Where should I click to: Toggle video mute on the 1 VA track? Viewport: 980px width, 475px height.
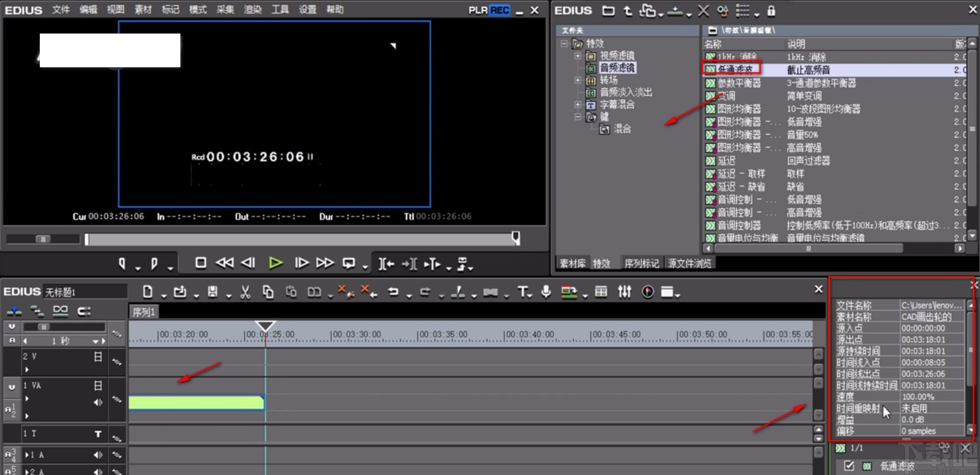pyautogui.click(x=98, y=386)
